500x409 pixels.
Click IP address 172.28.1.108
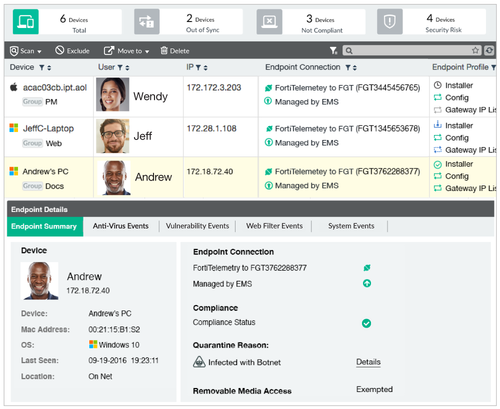(x=212, y=128)
